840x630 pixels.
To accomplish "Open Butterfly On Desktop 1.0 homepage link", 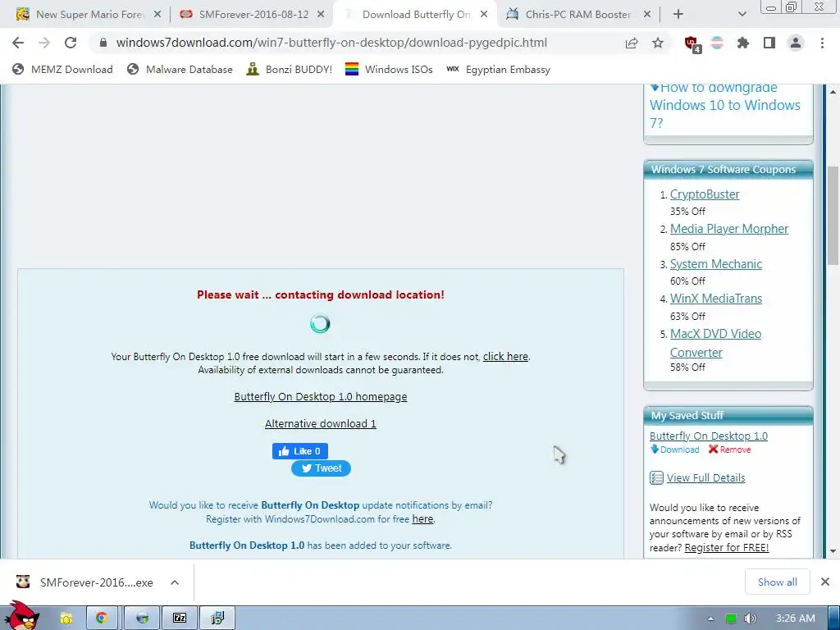I will coord(321,397).
